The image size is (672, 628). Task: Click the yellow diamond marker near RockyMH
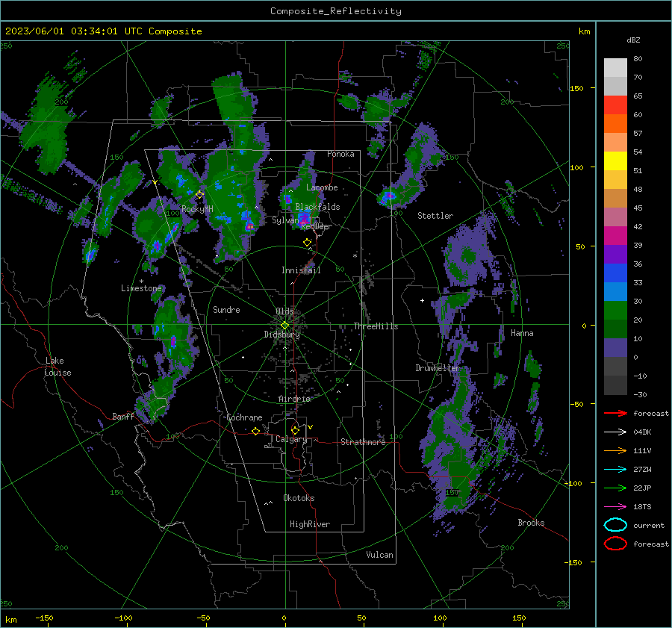(x=199, y=195)
